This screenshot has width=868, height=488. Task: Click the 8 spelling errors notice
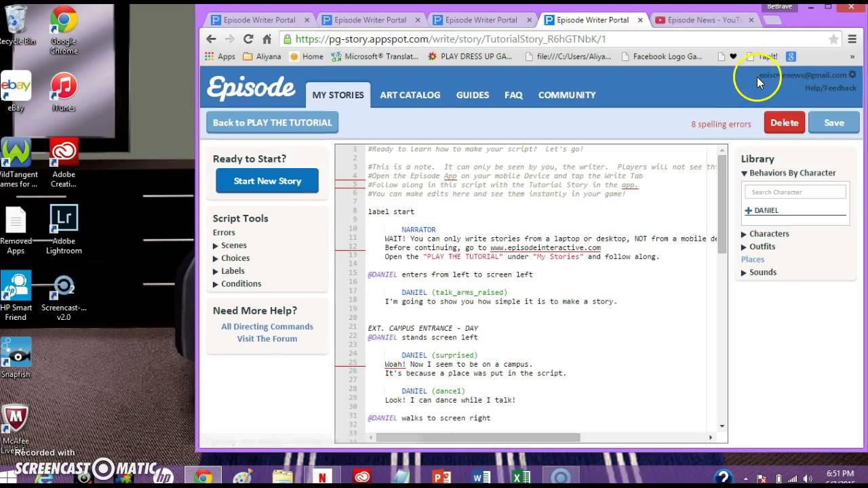[721, 124]
